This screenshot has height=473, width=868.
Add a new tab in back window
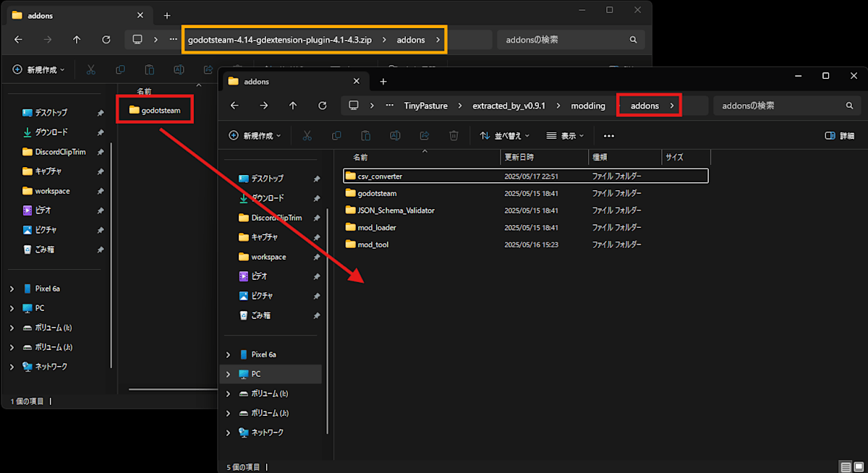[167, 15]
